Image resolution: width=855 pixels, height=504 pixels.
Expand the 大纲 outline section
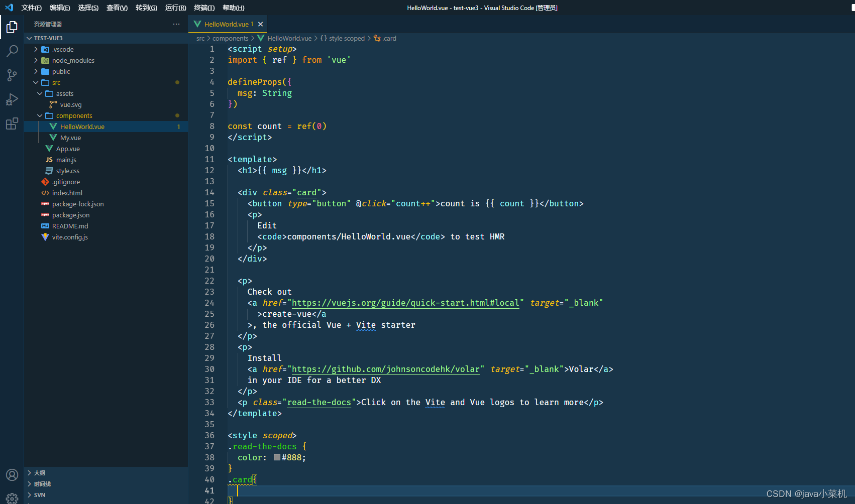click(x=40, y=473)
